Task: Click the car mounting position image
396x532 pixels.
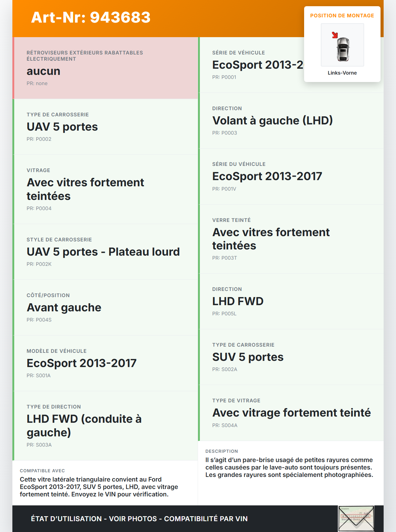Action: pos(342,45)
